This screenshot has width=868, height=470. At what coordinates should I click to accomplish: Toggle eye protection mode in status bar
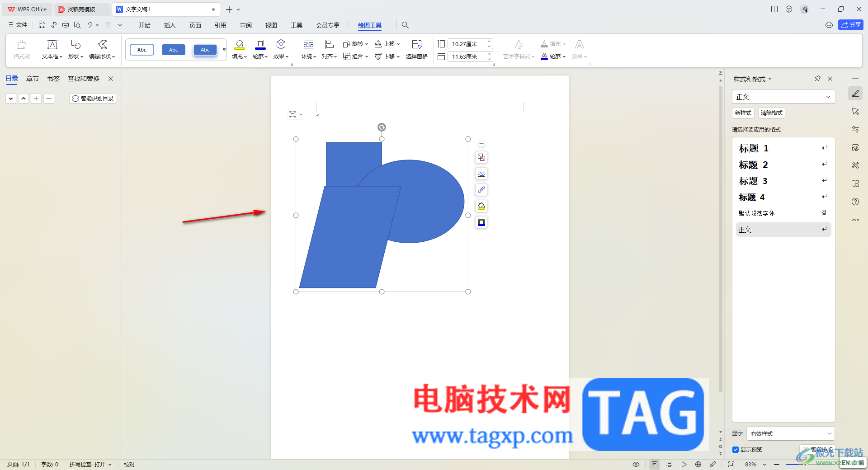pos(636,464)
